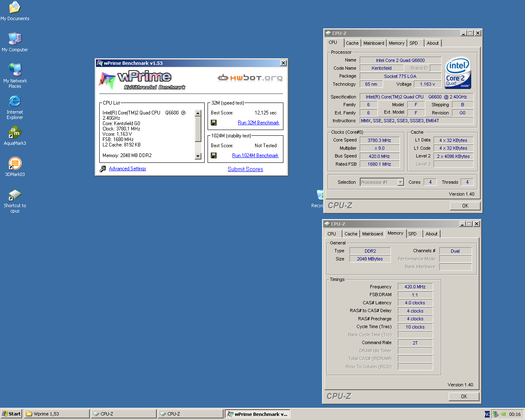Click Code Name value Kentsfield
The width and height of the screenshot is (525, 420).
(x=381, y=68)
